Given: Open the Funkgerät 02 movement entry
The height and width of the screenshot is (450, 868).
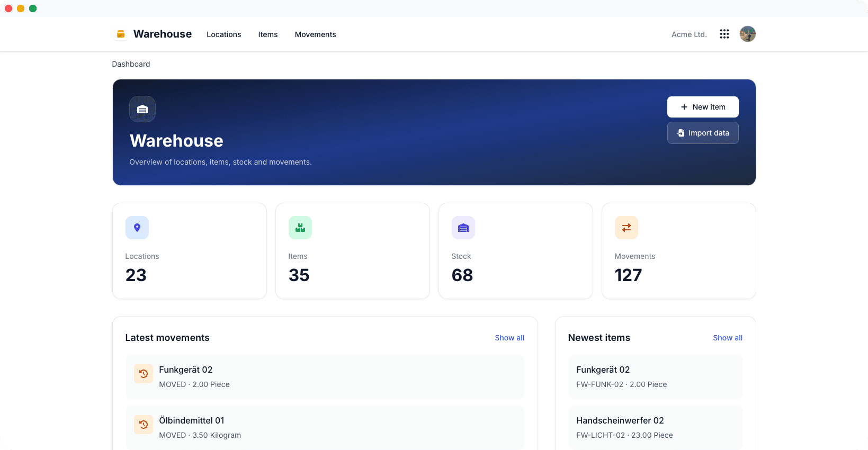Looking at the screenshot, I should pyautogui.click(x=325, y=377).
